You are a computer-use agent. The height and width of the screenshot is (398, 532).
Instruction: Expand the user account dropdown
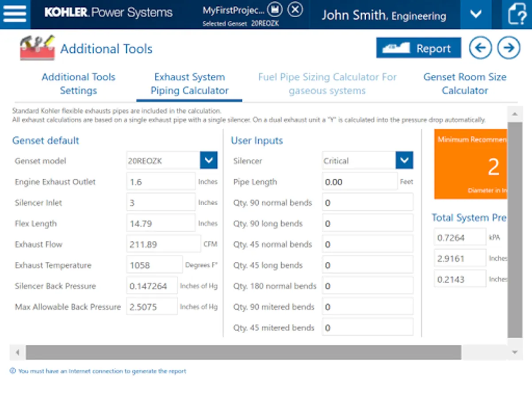(476, 14)
